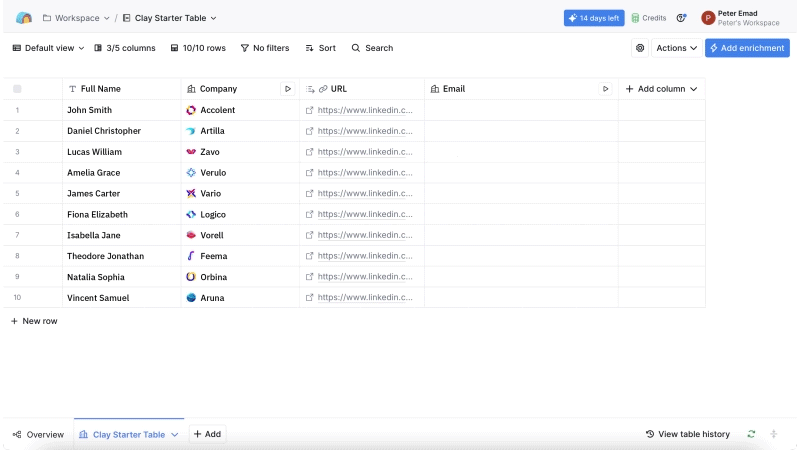
Task: Click the Clay rainbow logo icon
Action: tap(23, 18)
